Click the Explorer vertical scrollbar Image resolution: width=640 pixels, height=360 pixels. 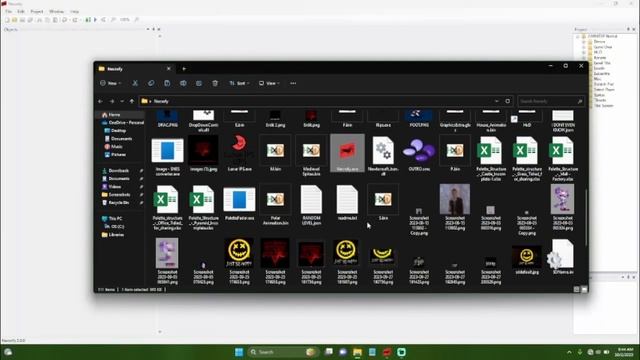(586, 218)
